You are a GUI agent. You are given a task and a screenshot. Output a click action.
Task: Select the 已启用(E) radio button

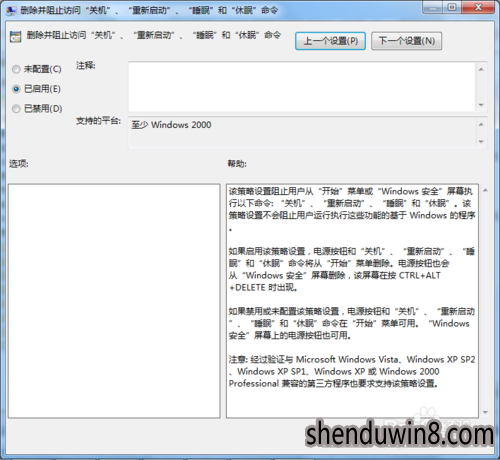pos(16,89)
